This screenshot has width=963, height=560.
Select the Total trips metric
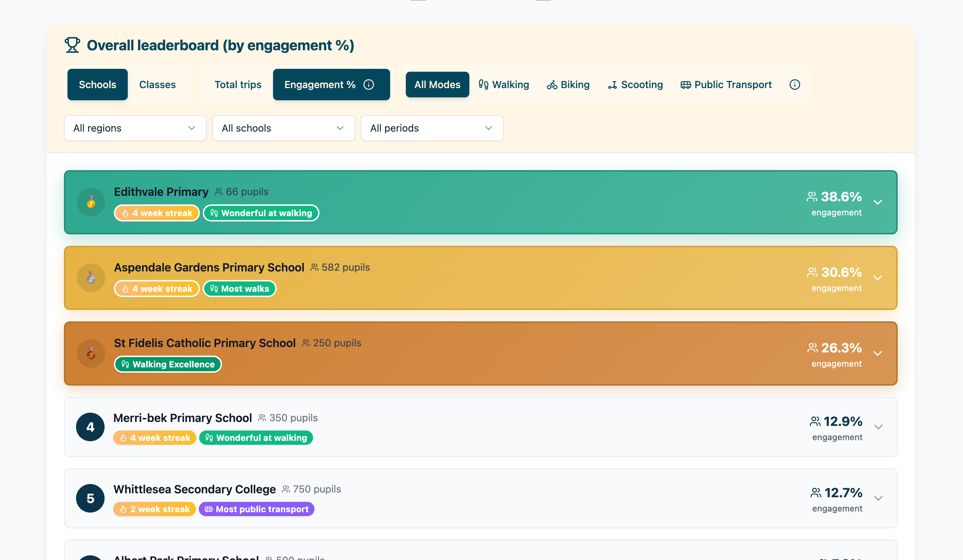click(x=238, y=85)
